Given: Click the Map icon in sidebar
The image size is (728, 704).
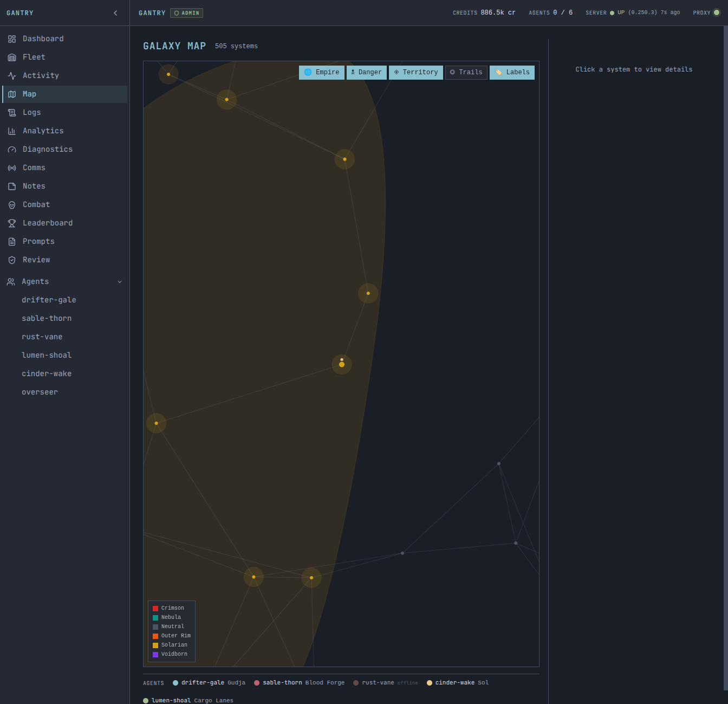Looking at the screenshot, I should tap(12, 94).
